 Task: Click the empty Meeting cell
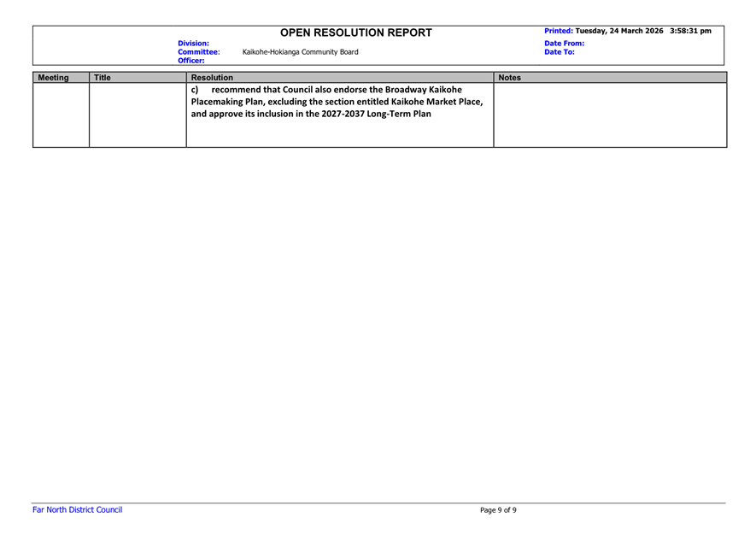61,115
